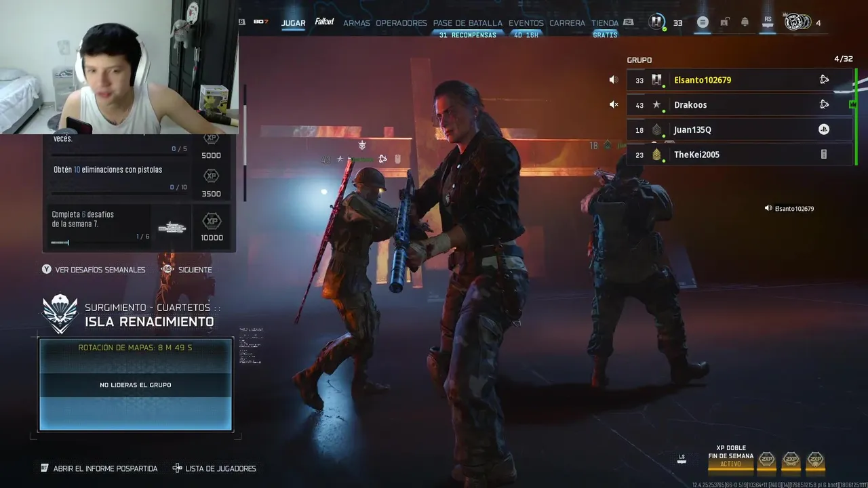
Task: Click the platform icon next to TheKei2005
Action: click(824, 155)
